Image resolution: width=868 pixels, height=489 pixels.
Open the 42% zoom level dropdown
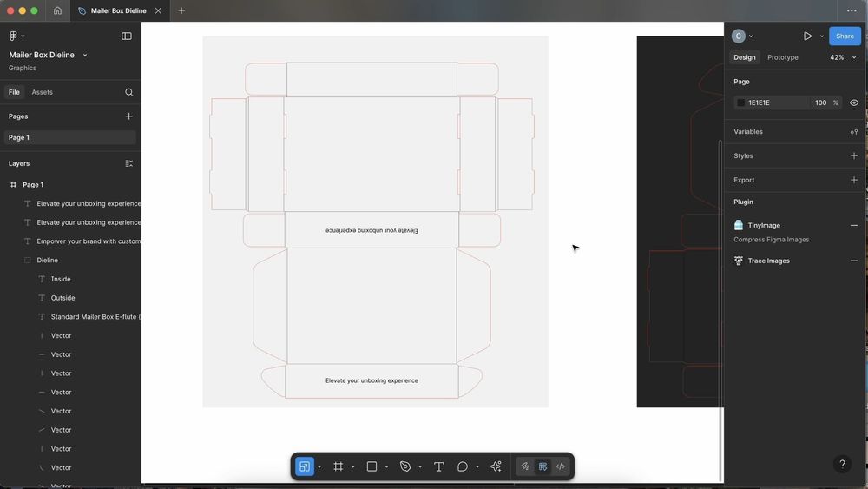(x=843, y=57)
